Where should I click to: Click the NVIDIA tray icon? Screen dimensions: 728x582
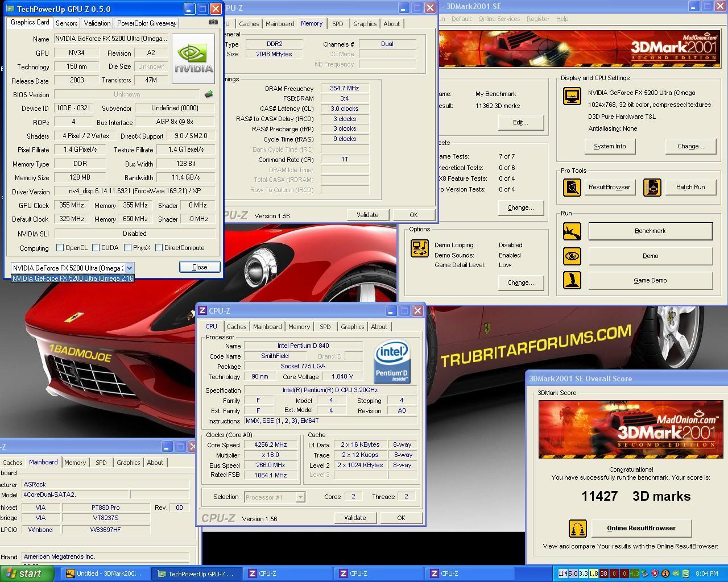point(675,573)
